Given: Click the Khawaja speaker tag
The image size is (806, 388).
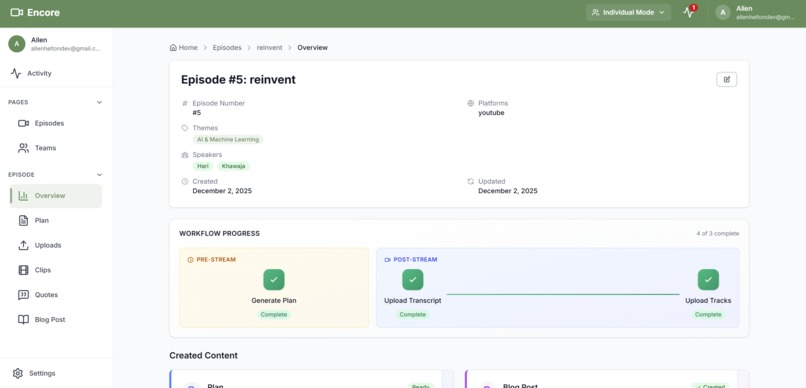Looking at the screenshot, I should [233, 166].
